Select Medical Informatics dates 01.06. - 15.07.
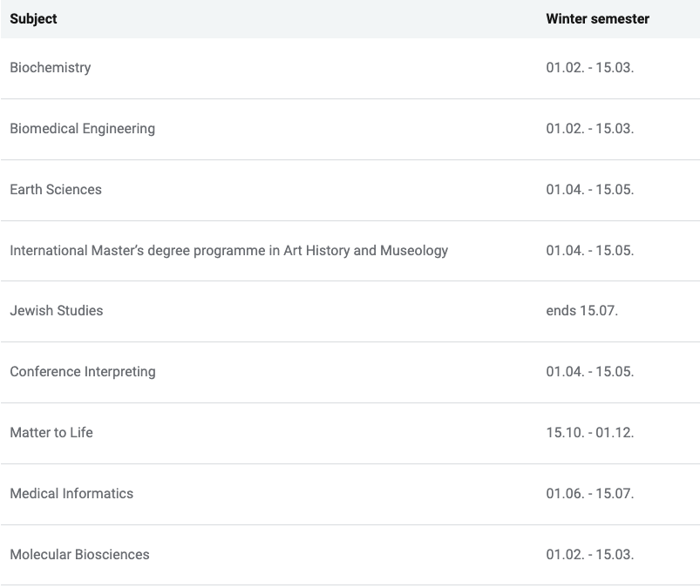 (590, 494)
